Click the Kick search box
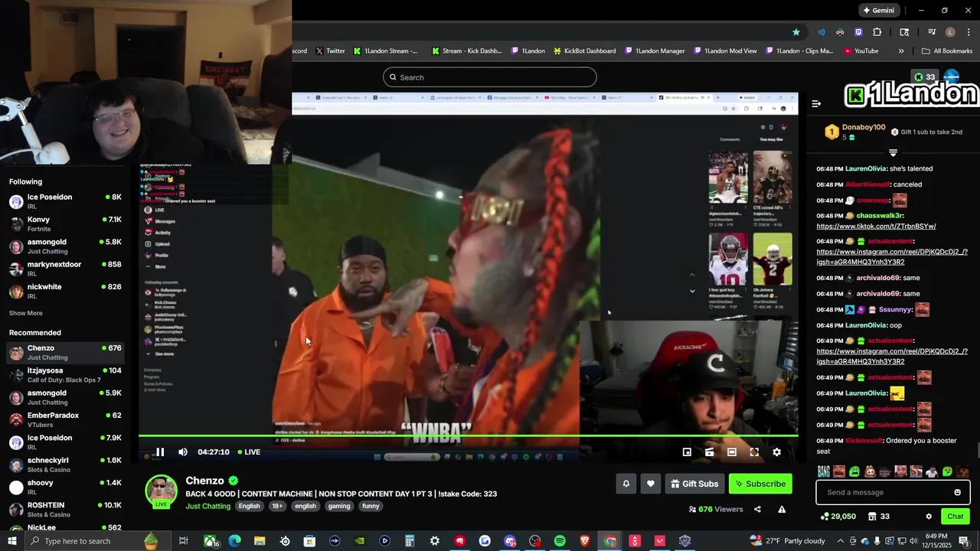 [x=490, y=77]
